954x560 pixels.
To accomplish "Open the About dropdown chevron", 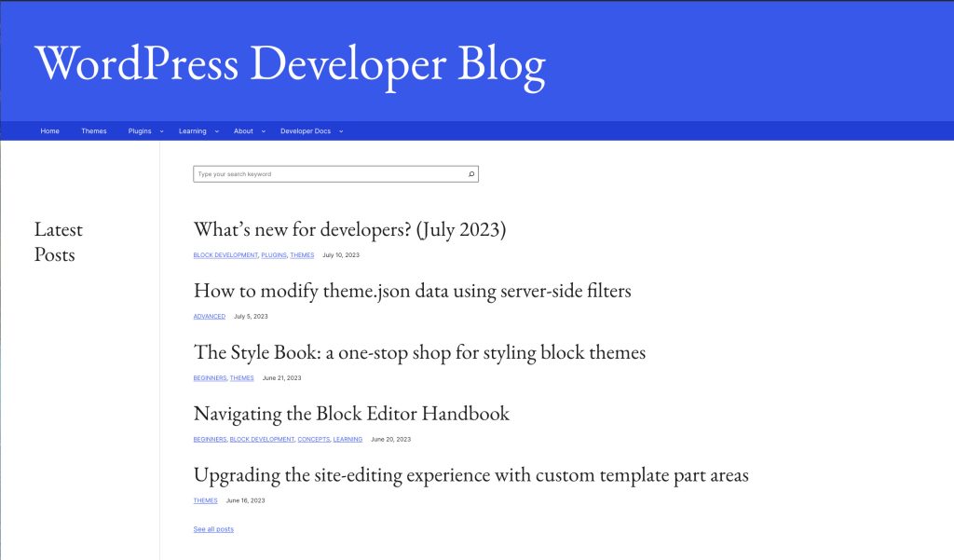I will (264, 131).
